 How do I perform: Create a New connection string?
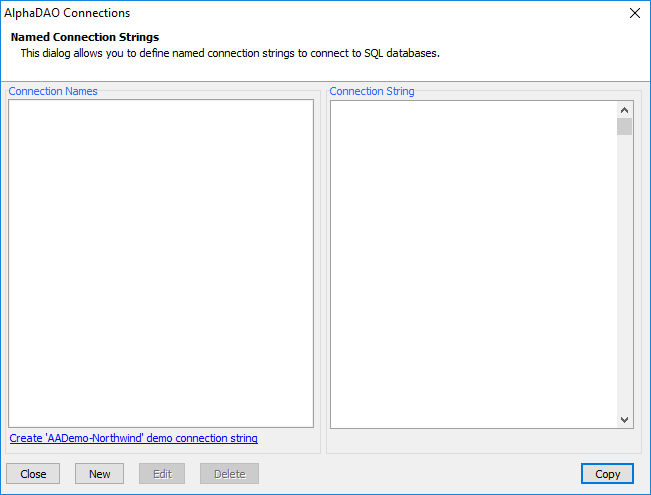[x=99, y=473]
